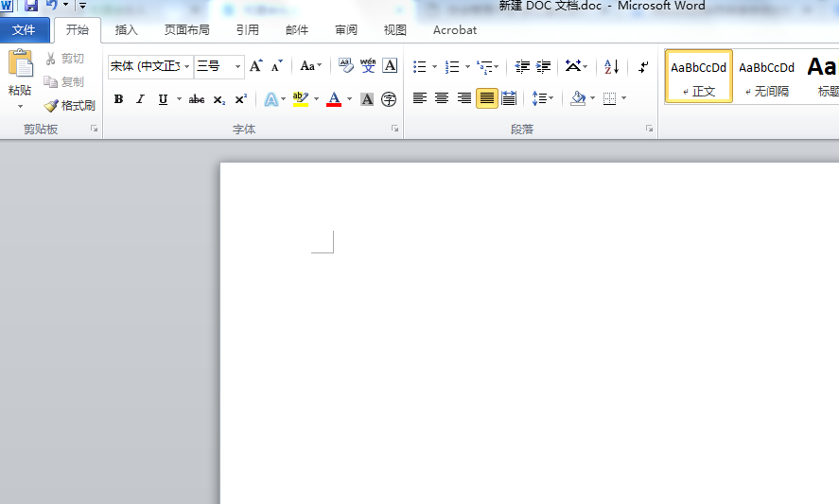Open the File (文件) tab
The width and height of the screenshot is (839, 504).
point(24,30)
